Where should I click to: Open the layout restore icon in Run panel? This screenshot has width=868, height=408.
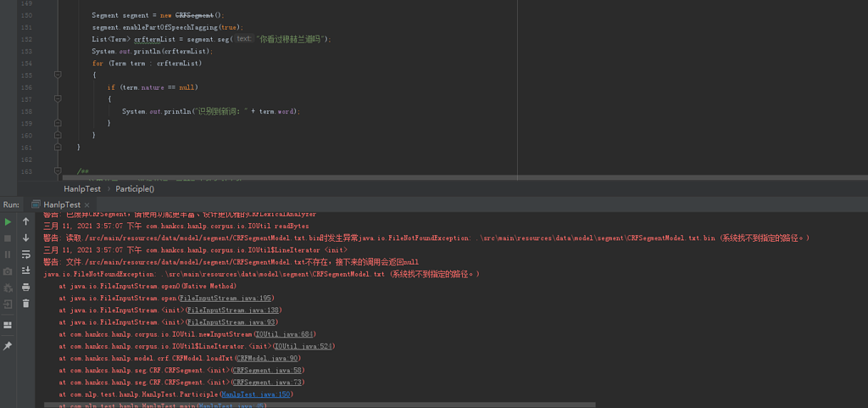(8, 324)
